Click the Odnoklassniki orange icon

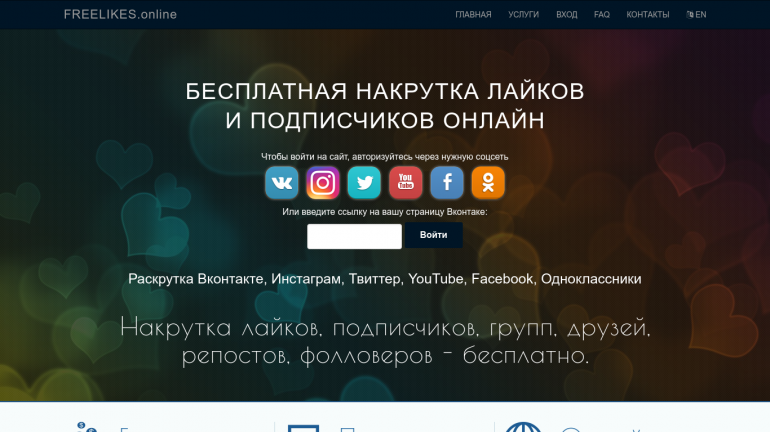click(x=488, y=183)
